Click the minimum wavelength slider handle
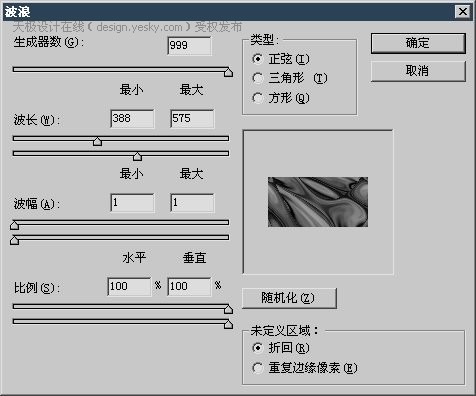The width and height of the screenshot is (476, 396). 97,141
